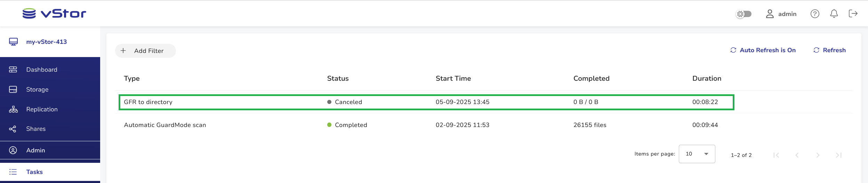Click the logout icon

(853, 14)
